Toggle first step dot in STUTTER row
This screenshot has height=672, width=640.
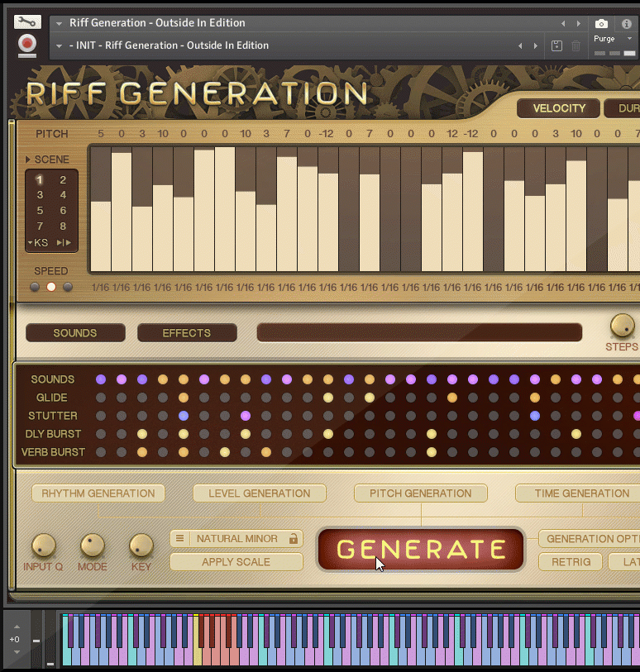(101, 416)
